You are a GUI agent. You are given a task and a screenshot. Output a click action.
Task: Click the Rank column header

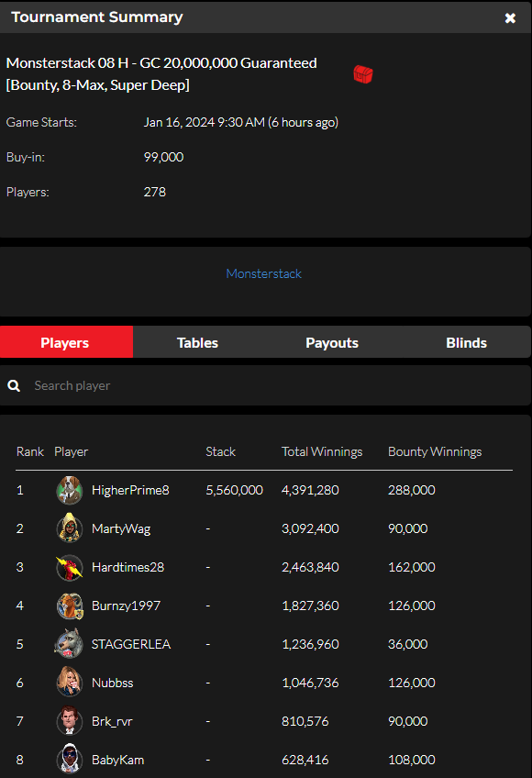pyautogui.click(x=29, y=451)
